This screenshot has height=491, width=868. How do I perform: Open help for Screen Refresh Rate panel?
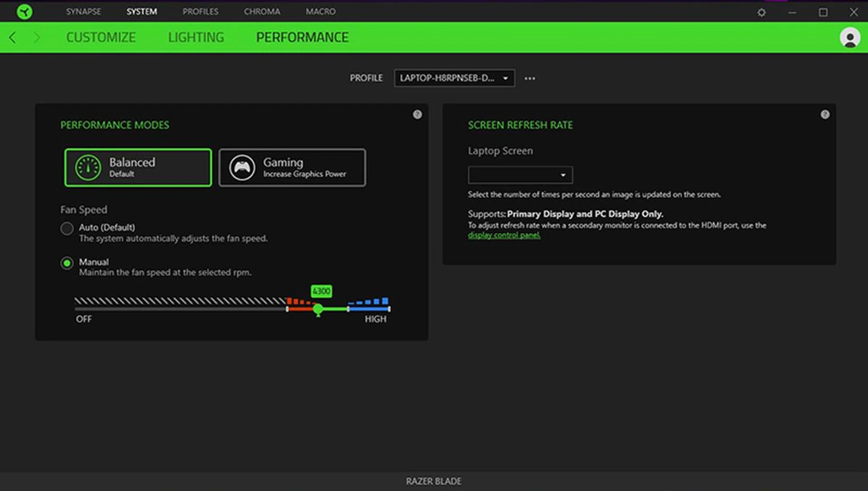825,114
